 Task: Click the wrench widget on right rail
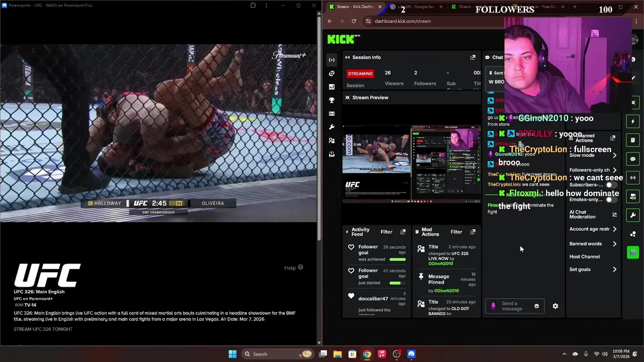(x=633, y=215)
